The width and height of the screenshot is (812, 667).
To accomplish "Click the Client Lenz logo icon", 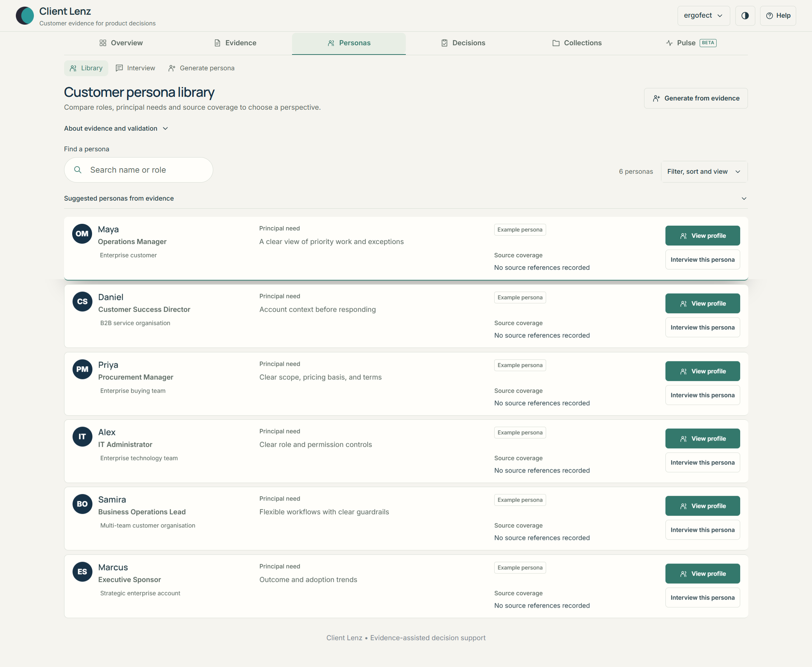I will click(x=25, y=16).
